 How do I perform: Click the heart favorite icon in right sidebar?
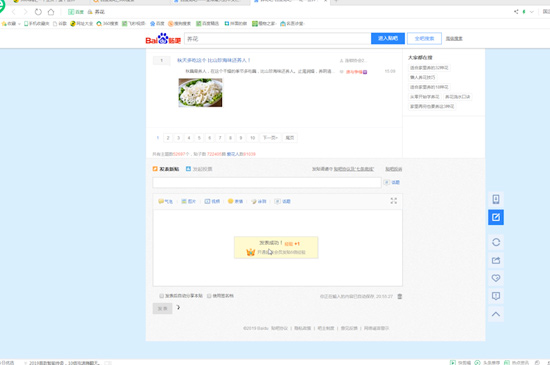tap(496, 278)
